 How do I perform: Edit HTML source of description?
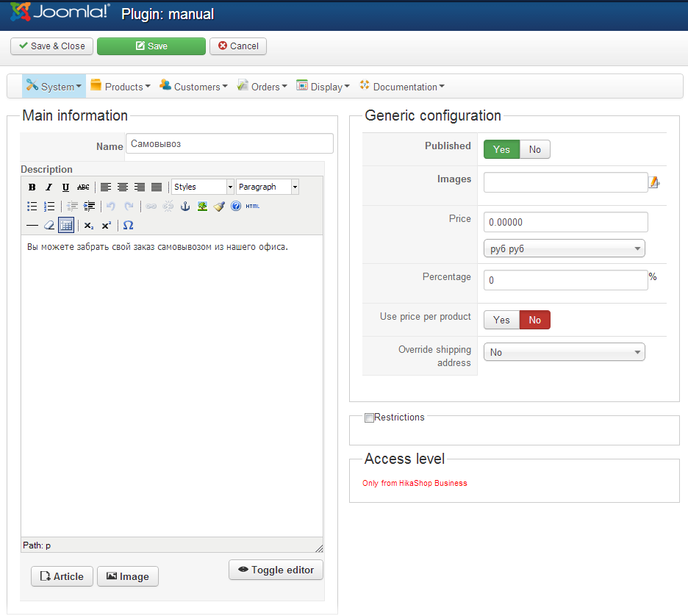tap(253, 207)
